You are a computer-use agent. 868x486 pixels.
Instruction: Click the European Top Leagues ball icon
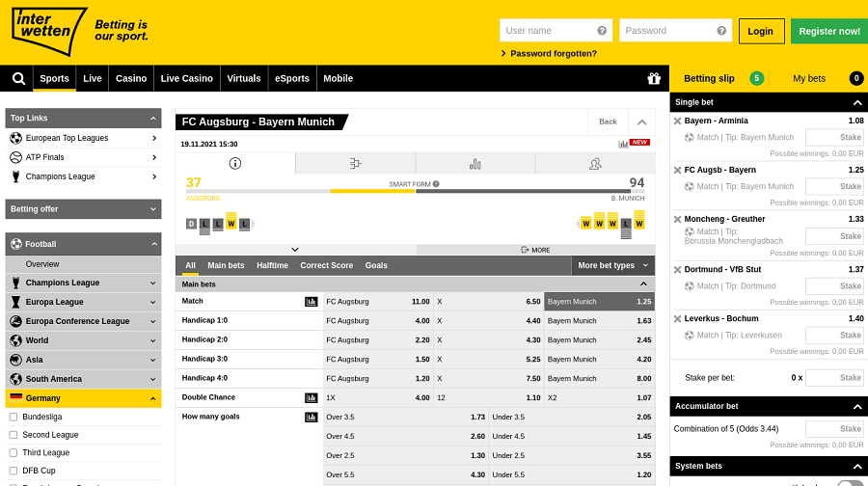coord(16,138)
